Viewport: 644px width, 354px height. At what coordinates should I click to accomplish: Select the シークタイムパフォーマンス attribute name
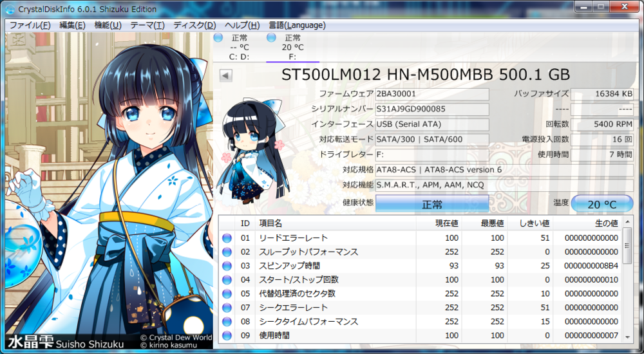[308, 322]
